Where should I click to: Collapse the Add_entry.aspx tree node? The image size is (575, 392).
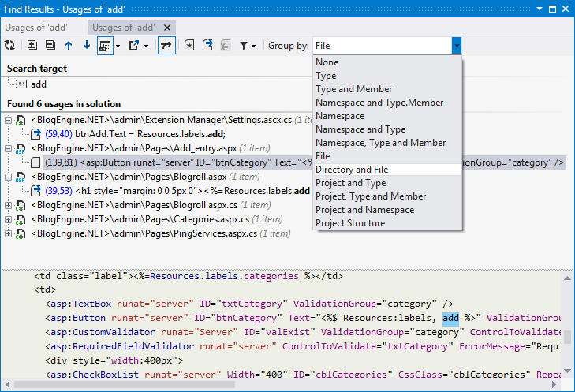9,148
